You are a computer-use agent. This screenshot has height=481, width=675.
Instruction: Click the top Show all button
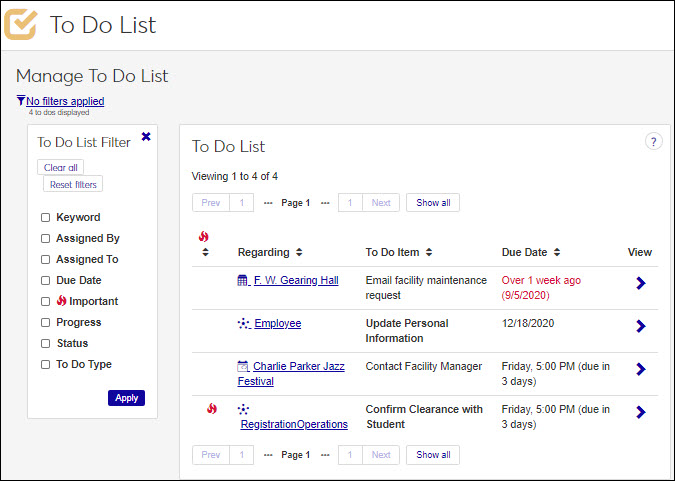(x=432, y=203)
